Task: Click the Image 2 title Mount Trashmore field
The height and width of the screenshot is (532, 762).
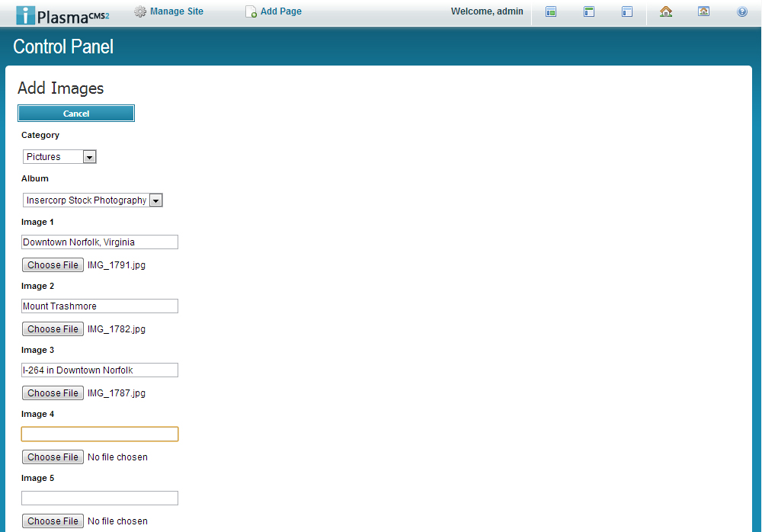Action: (100, 306)
